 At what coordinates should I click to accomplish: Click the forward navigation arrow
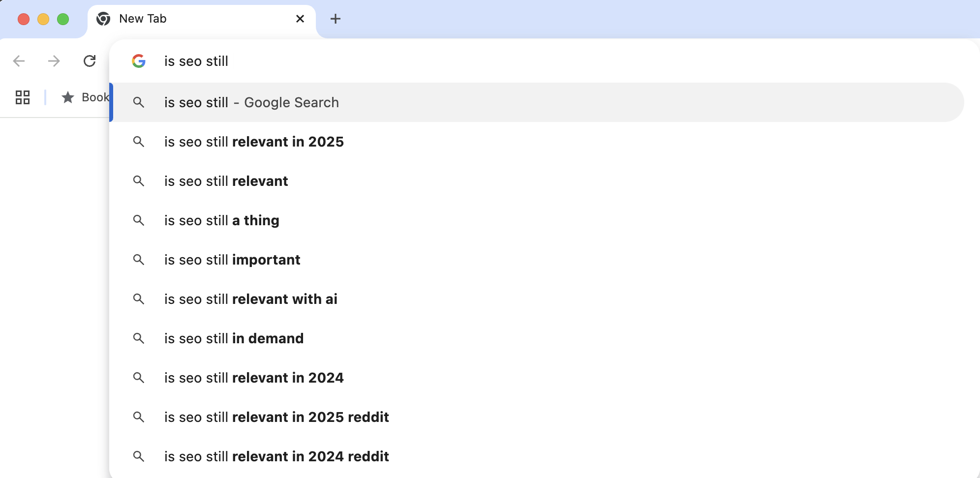pos(54,61)
